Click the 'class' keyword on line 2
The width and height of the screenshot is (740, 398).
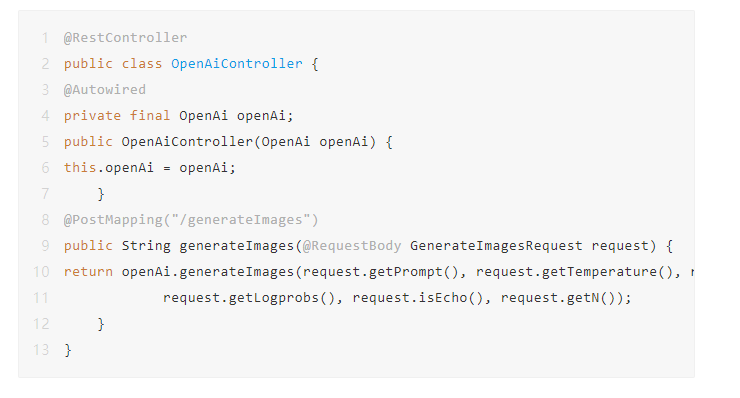(x=142, y=64)
